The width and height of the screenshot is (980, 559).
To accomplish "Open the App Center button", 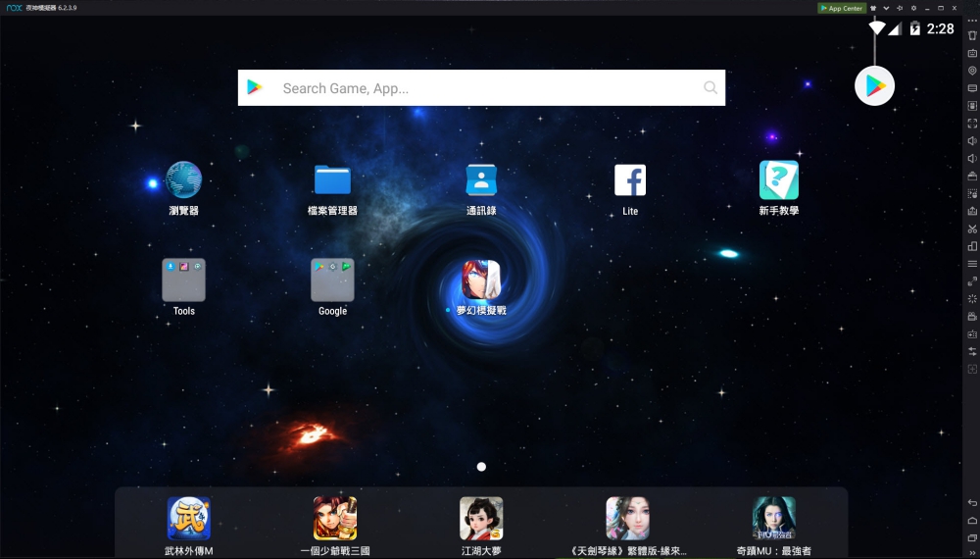I will click(841, 8).
